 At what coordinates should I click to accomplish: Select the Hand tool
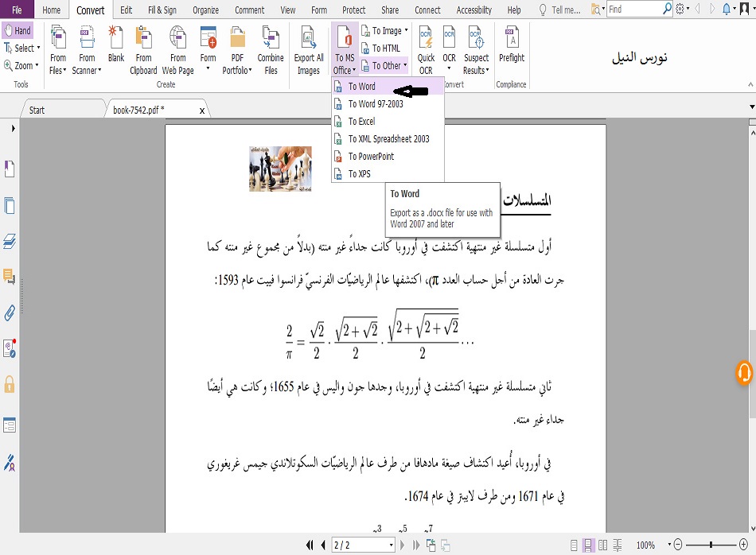17,30
